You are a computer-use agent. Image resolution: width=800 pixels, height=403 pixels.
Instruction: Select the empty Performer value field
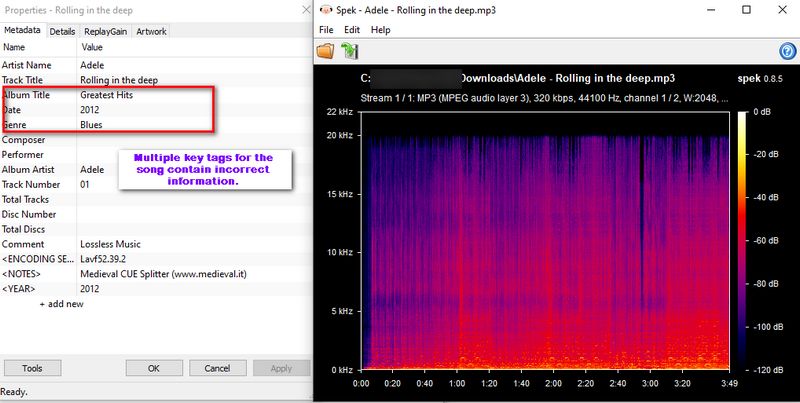194,155
